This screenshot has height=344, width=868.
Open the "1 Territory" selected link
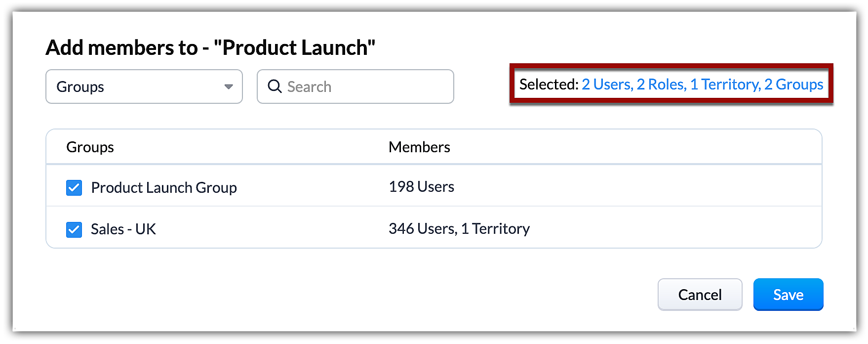point(725,85)
